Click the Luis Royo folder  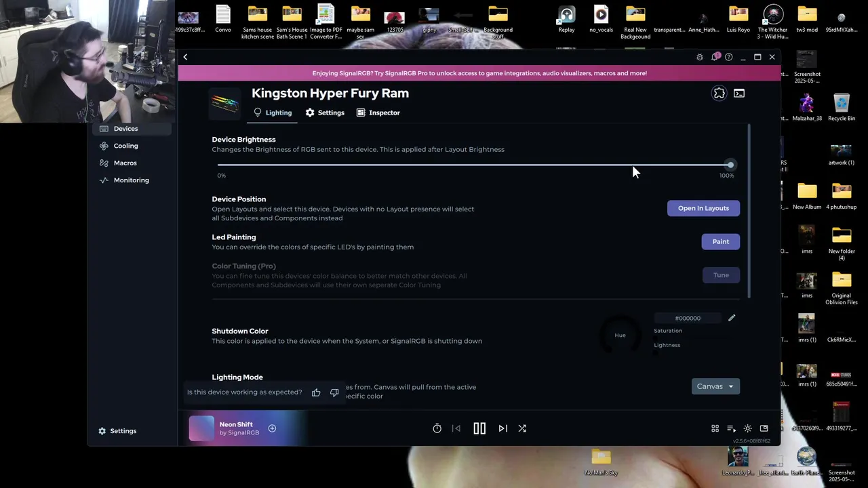click(x=738, y=19)
